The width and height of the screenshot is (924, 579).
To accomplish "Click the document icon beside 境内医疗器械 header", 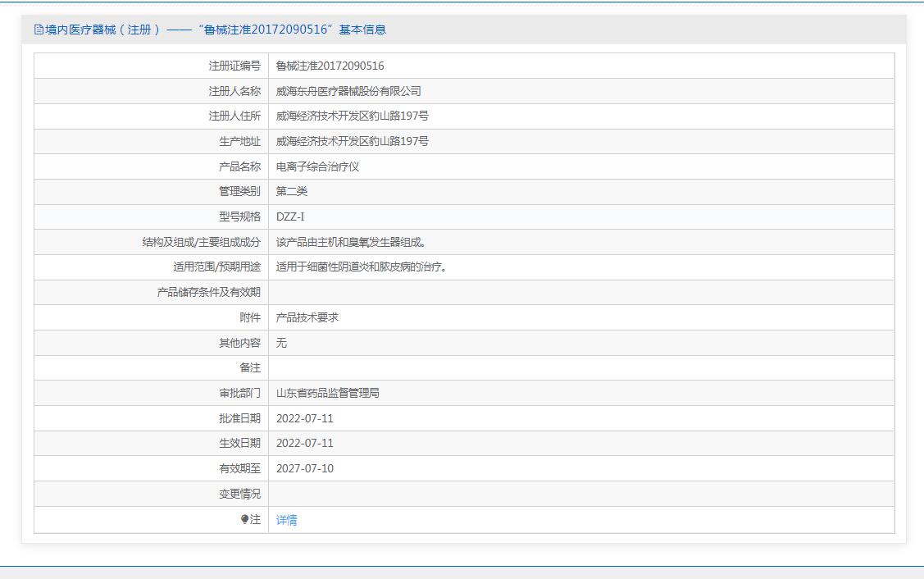I will coord(39,30).
